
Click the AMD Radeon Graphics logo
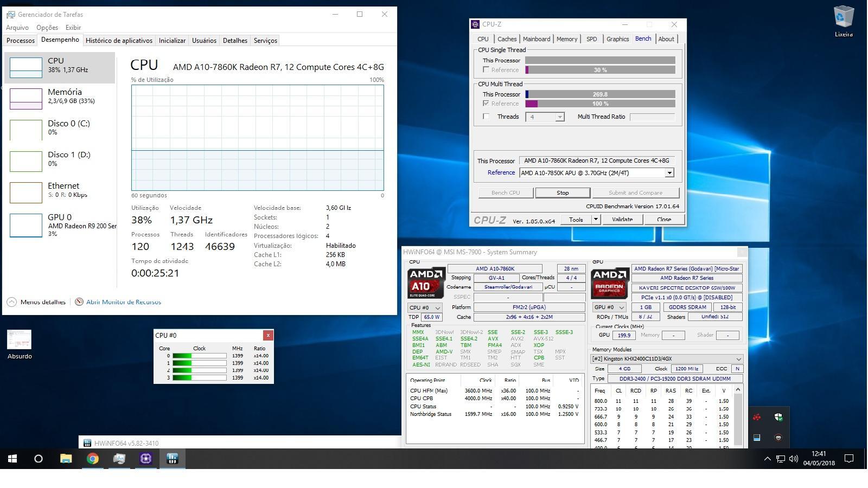pyautogui.click(x=609, y=282)
